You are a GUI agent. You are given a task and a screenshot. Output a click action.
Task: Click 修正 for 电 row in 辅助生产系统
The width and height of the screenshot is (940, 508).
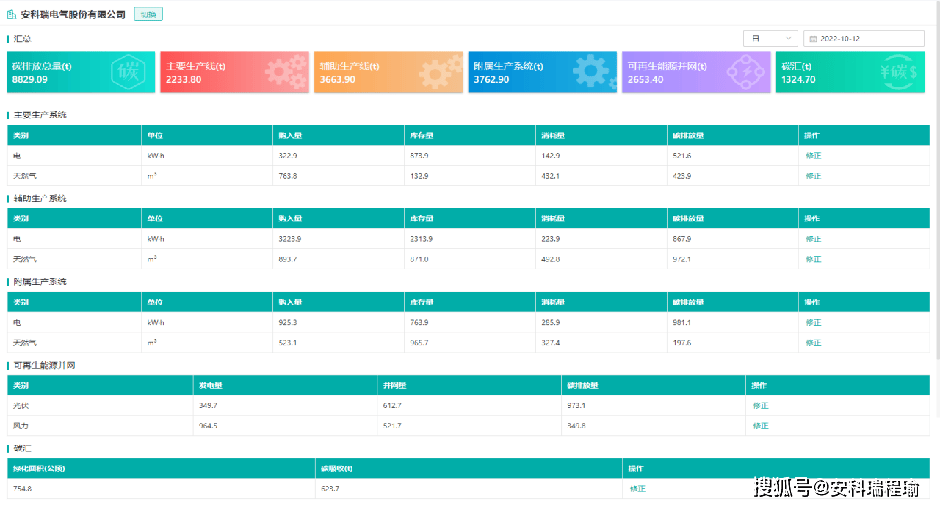[x=813, y=239]
